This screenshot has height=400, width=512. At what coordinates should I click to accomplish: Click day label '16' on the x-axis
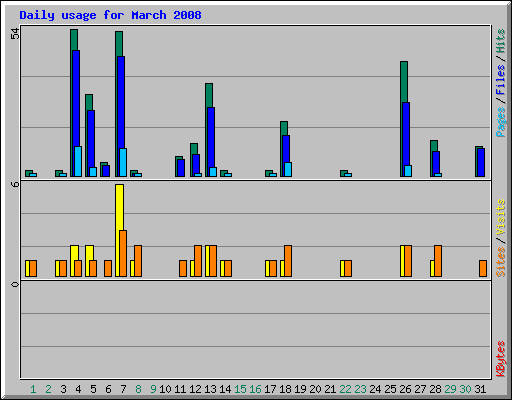[255, 389]
